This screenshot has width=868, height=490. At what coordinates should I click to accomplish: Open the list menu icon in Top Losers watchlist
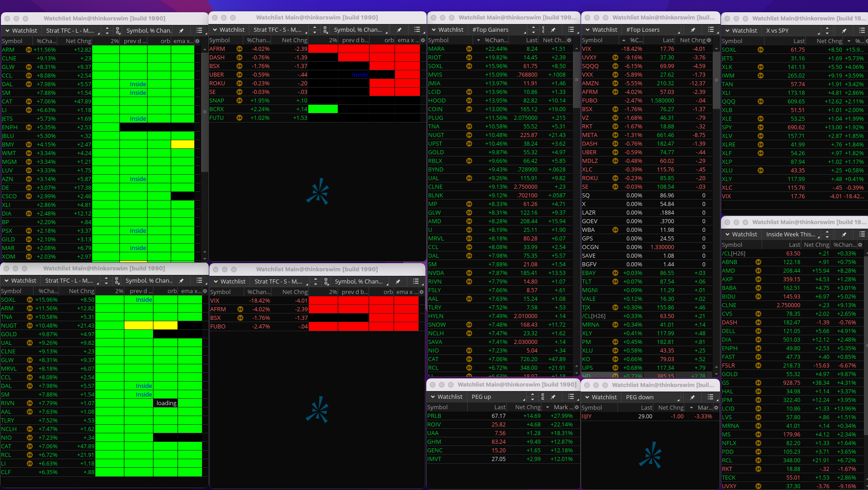(710, 30)
